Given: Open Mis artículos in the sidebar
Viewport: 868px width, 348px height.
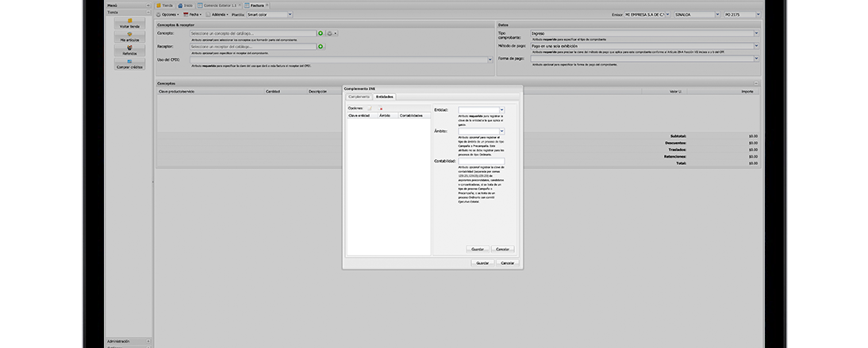Looking at the screenshot, I should pos(129,37).
